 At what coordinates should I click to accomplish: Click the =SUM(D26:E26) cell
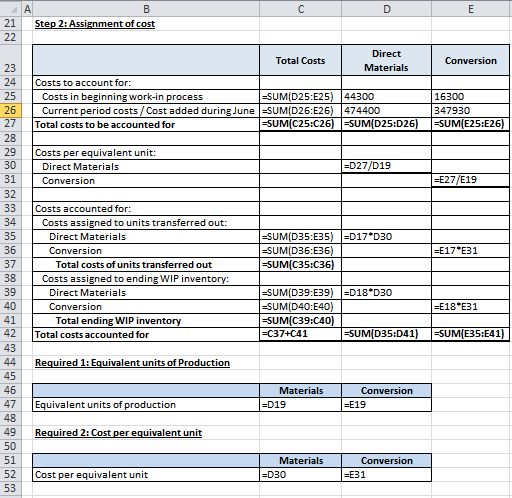coord(300,110)
